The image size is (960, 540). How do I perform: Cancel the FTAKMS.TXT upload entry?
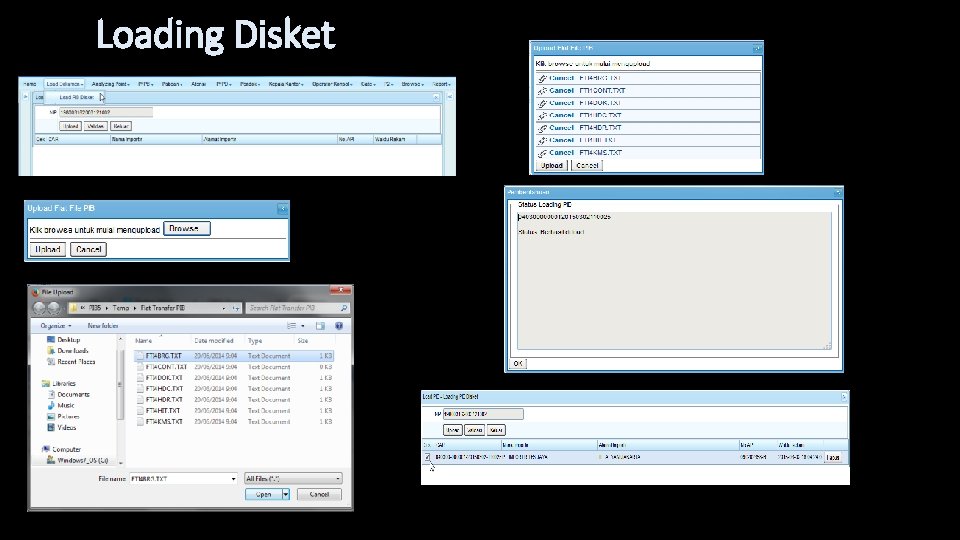pyautogui.click(x=561, y=152)
